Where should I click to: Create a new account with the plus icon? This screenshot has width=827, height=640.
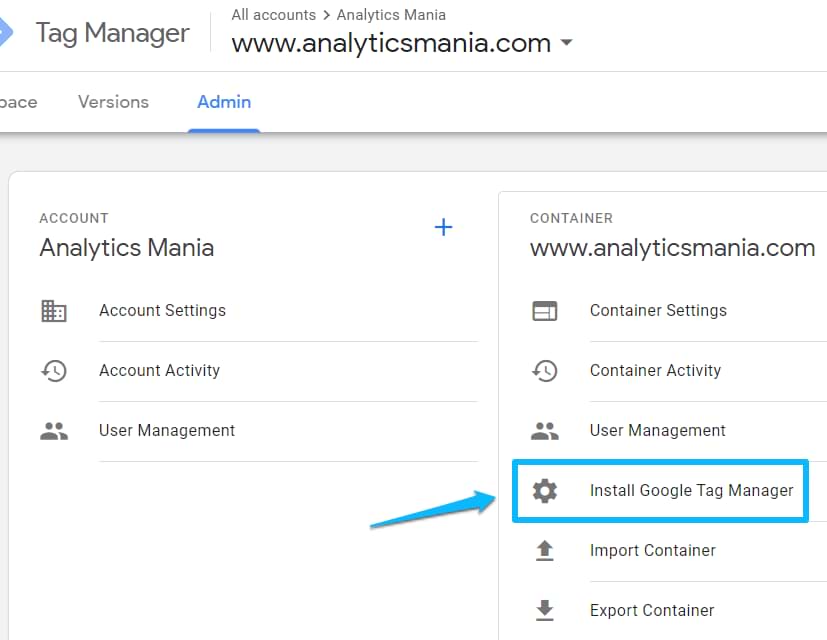[443, 227]
